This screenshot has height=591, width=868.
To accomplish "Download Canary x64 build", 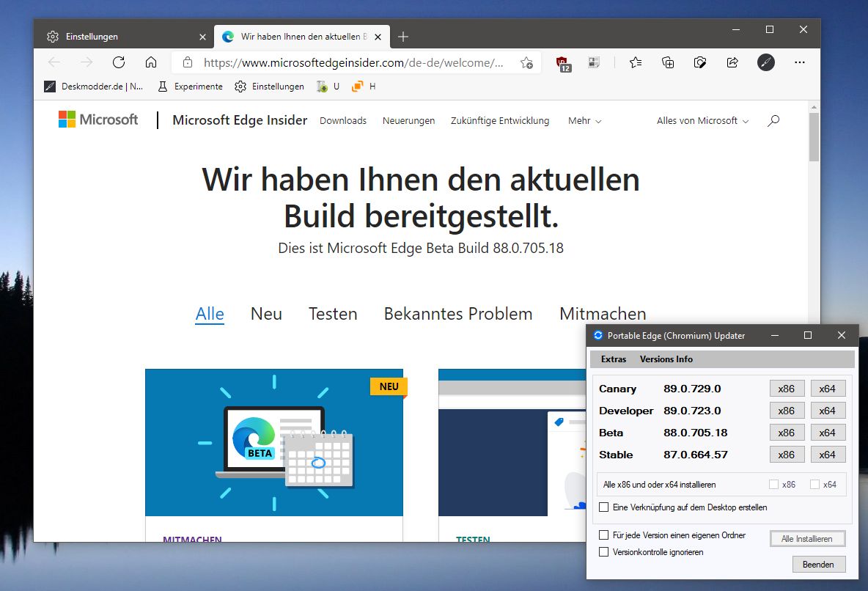I will (x=827, y=389).
